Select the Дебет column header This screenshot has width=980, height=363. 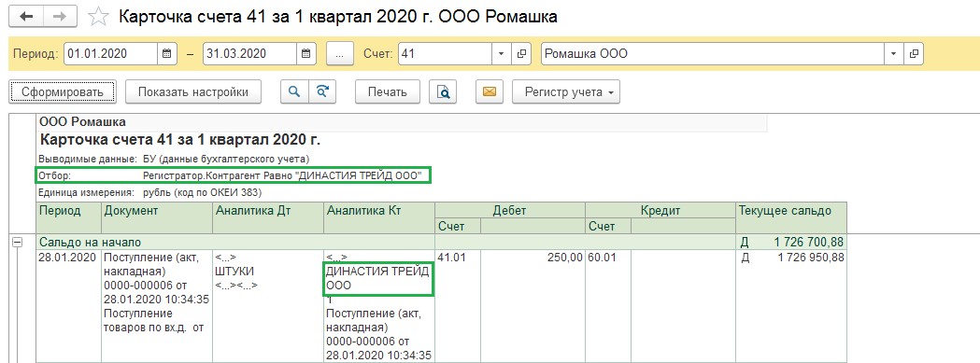[509, 211]
